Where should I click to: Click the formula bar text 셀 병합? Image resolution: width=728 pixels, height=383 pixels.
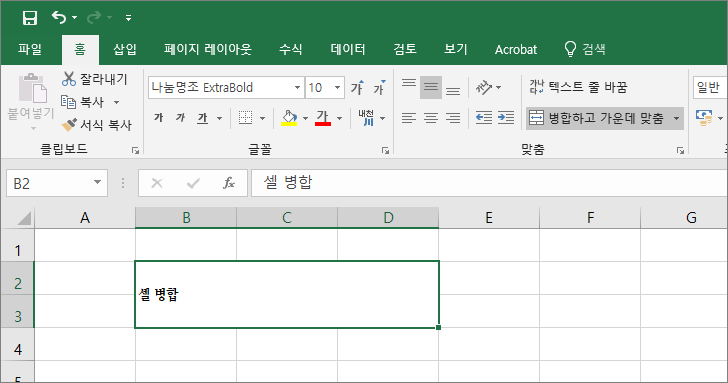point(288,182)
